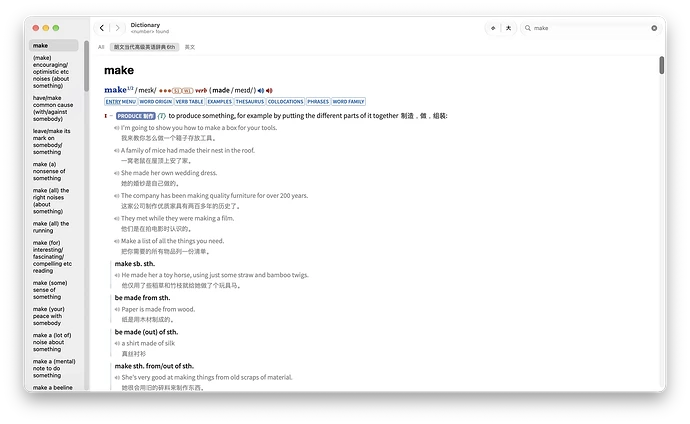The image size is (690, 424).
Task: Select "make (your) peace with somebody" sidebar entry
Action: point(54,316)
